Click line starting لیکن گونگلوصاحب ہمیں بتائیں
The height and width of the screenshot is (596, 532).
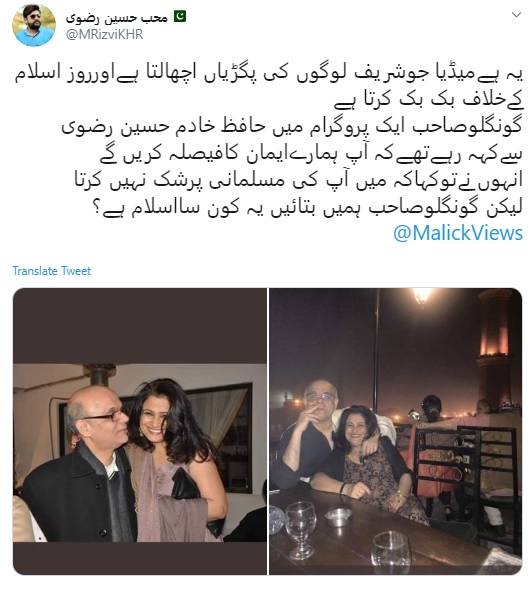coord(308,208)
